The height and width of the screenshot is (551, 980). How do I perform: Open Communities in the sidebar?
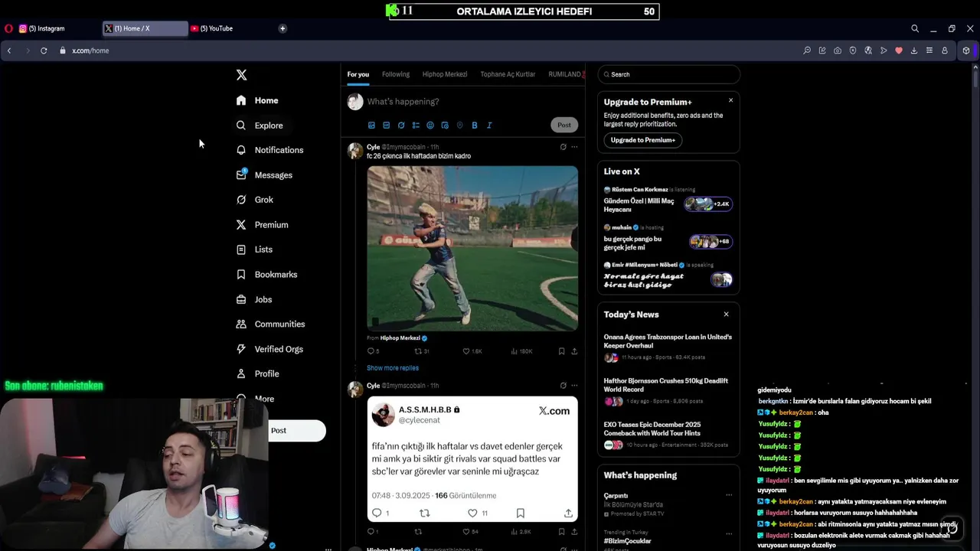click(270, 324)
